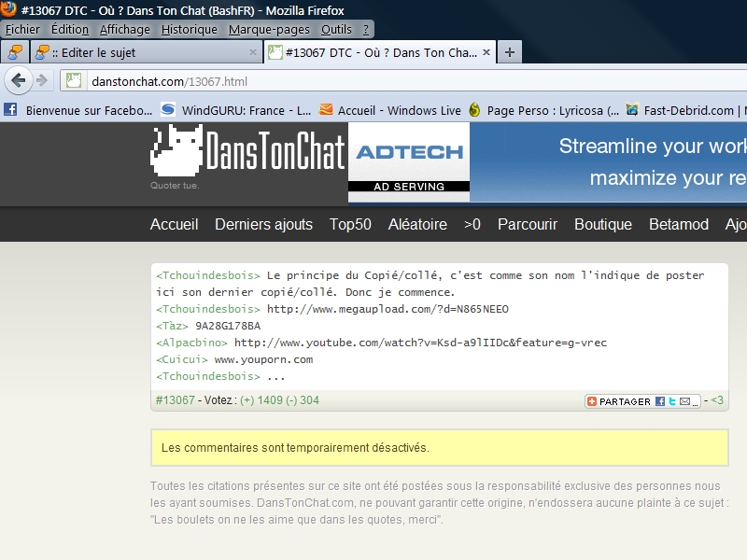
Task: Select the '#13067 DTC - Où ? Dans Ton Cha...' tab
Action: pyautogui.click(x=380, y=52)
